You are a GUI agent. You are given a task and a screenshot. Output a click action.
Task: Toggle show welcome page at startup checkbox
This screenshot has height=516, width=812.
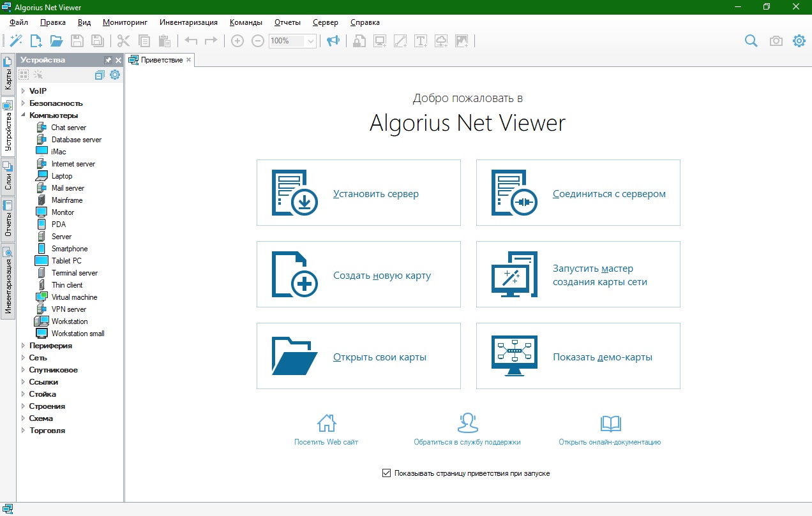(x=386, y=473)
